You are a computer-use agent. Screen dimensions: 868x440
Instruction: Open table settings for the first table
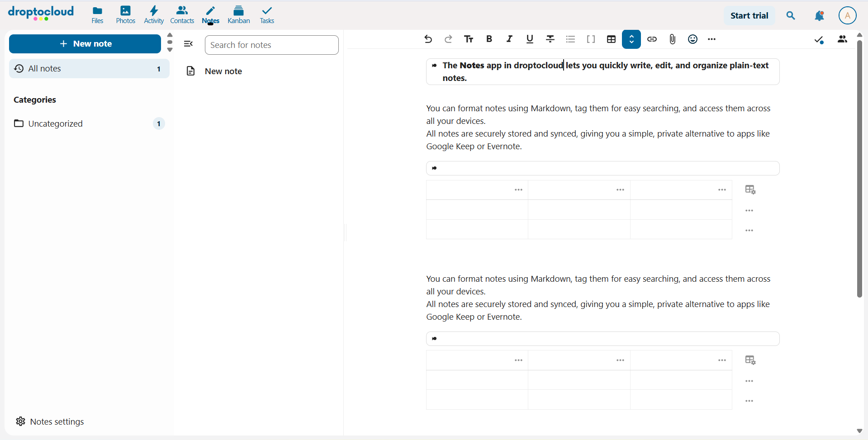click(x=750, y=190)
